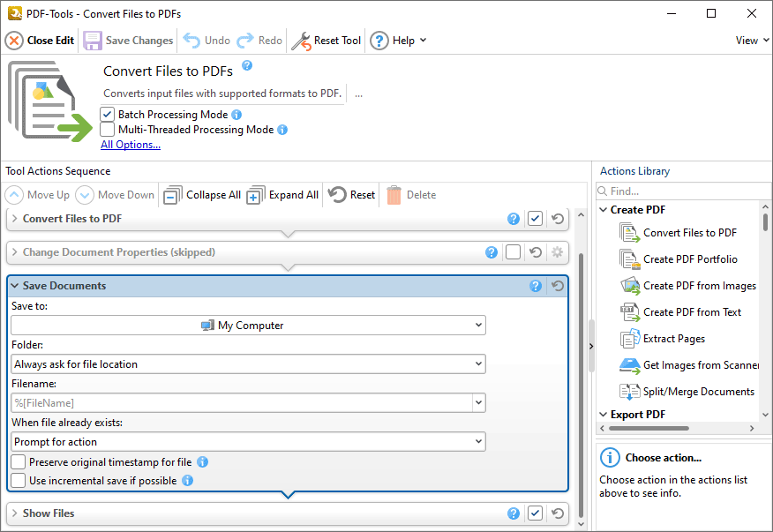This screenshot has height=532, width=773.
Task: Open the Save to My Computer dropdown
Action: tap(248, 326)
